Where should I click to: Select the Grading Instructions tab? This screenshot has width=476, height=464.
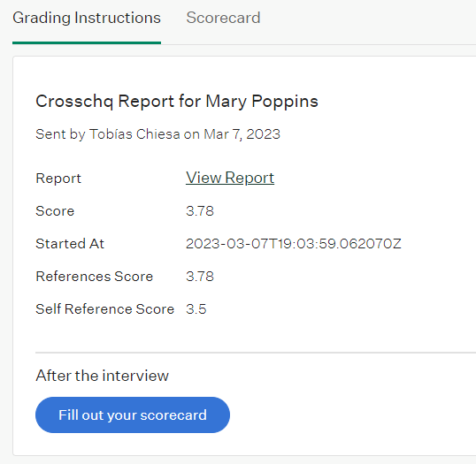(x=87, y=18)
